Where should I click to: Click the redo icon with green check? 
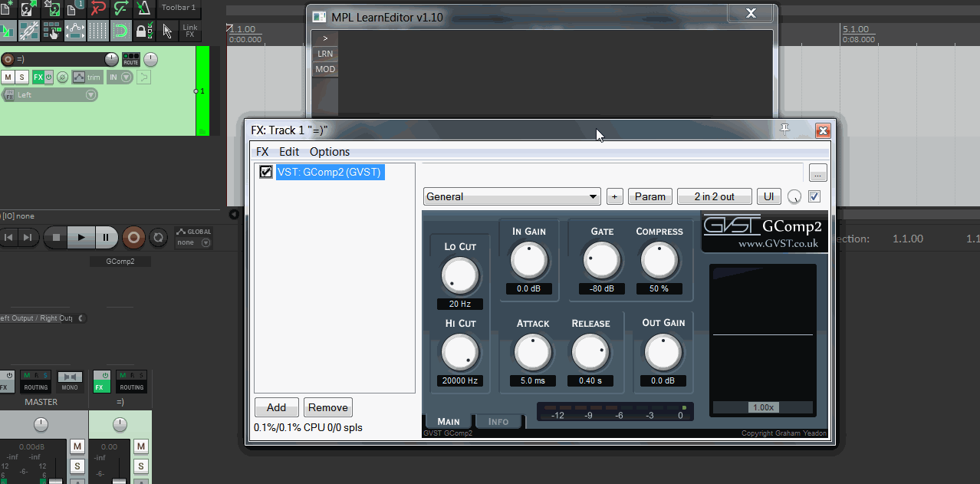pos(120,9)
